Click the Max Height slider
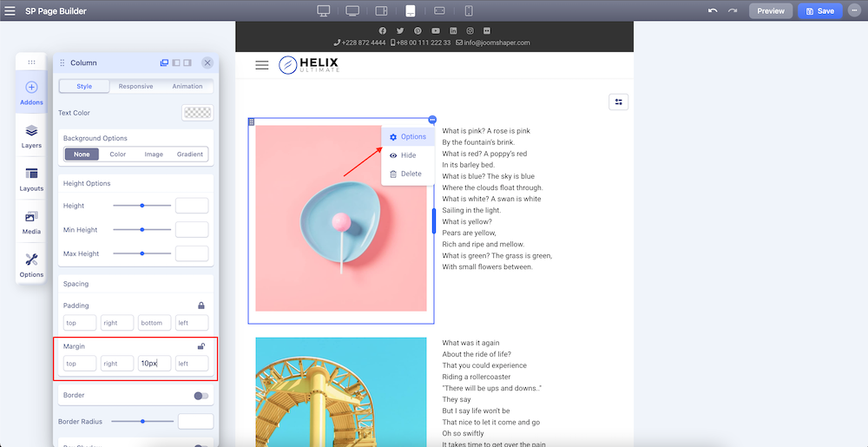The height and width of the screenshot is (447, 868). pos(142,253)
